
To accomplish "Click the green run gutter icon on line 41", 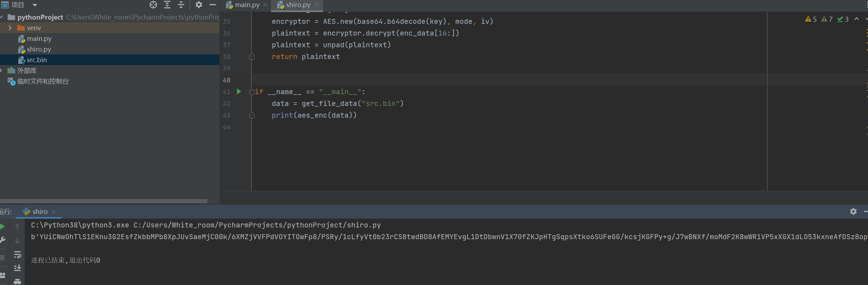I will point(239,92).
